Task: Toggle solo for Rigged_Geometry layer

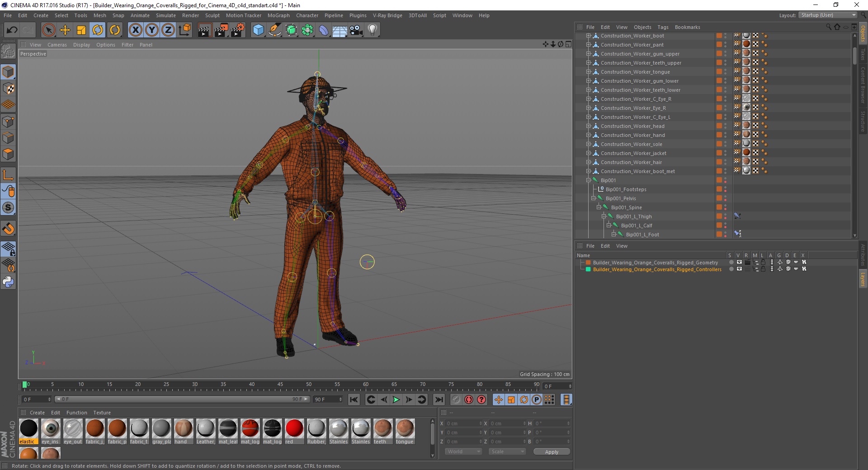Action: click(731, 262)
